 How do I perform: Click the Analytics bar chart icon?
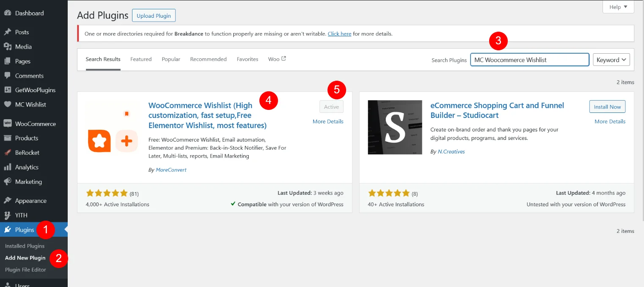coord(8,167)
